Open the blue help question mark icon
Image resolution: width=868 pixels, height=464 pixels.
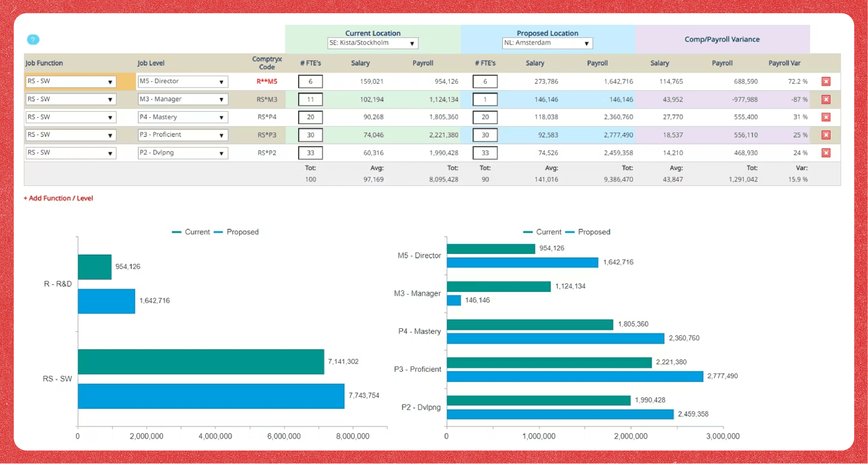(x=33, y=40)
